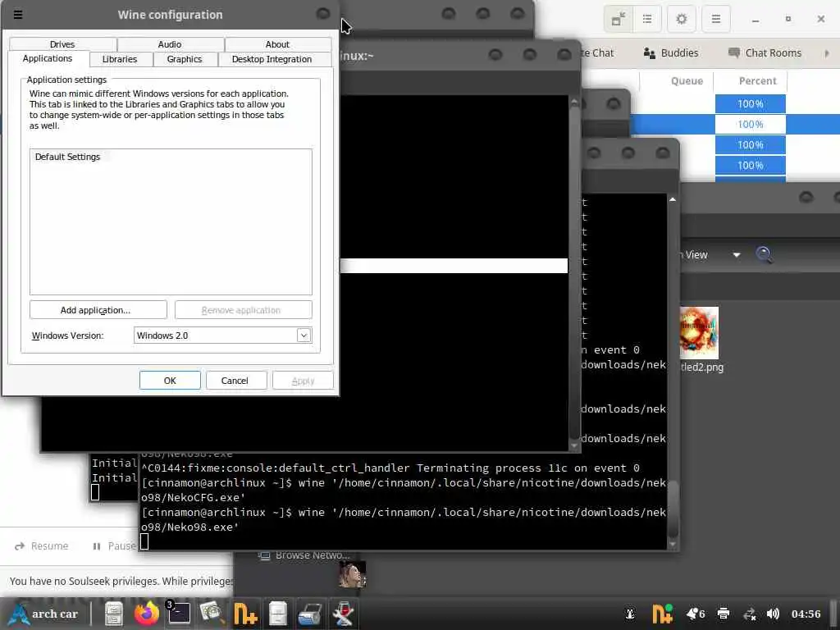
Task: Open the 04:56 clock
Action: pos(806,614)
